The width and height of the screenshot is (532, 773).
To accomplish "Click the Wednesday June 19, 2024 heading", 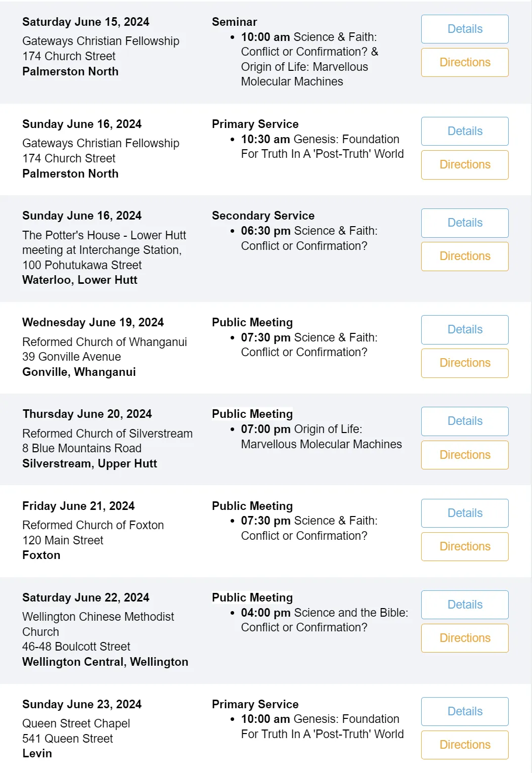I will (93, 322).
